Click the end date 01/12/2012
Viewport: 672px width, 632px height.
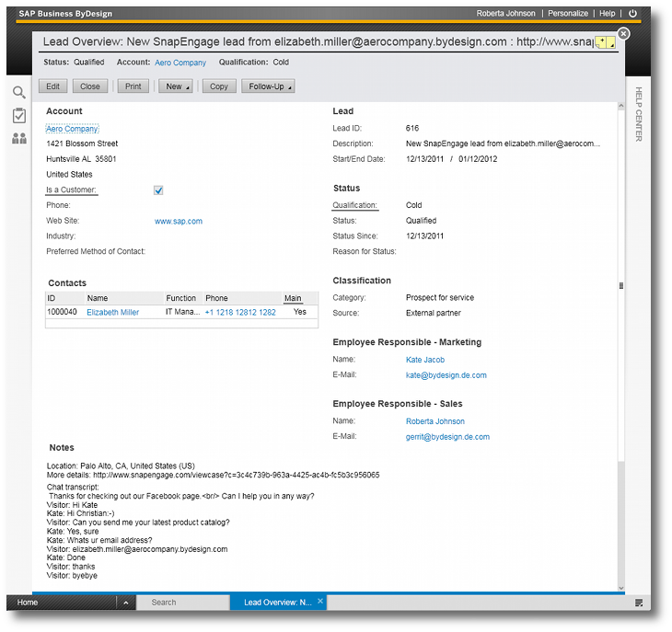(x=478, y=159)
